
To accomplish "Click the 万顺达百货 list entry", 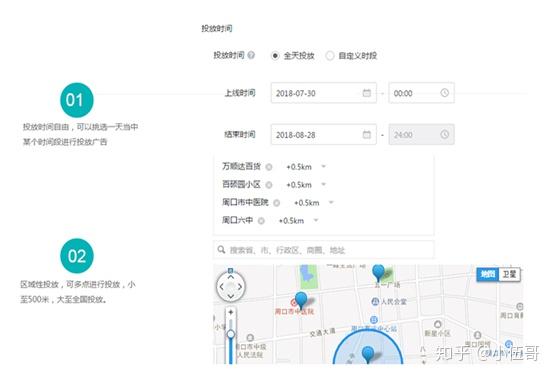I will 241,166.
